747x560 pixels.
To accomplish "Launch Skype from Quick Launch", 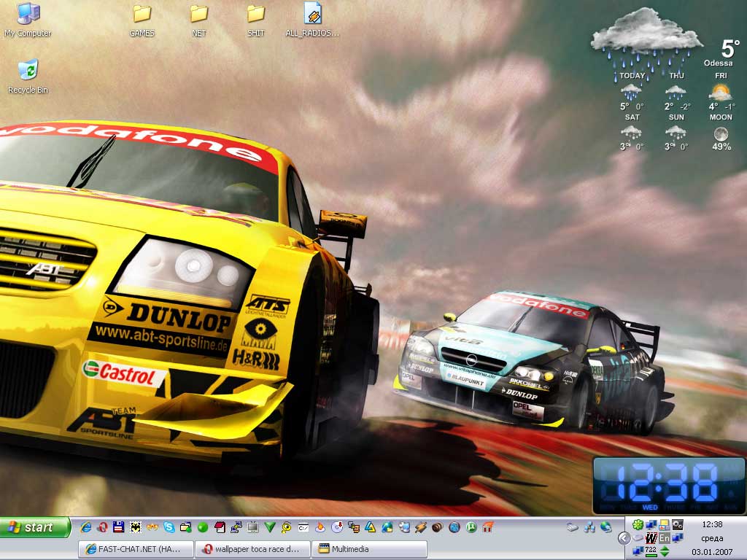I will pyautogui.click(x=169, y=527).
